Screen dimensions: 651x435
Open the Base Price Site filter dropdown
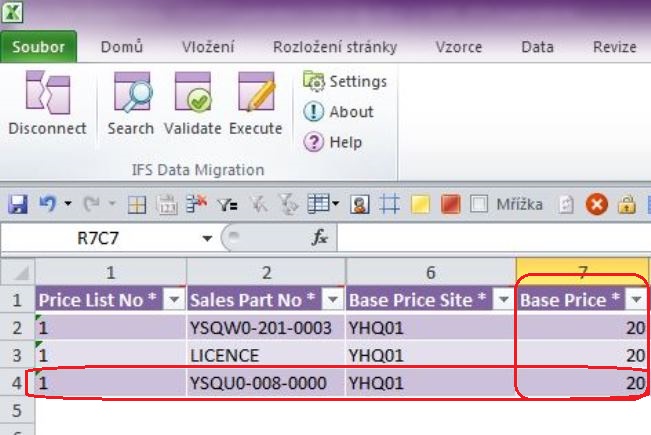[503, 299]
